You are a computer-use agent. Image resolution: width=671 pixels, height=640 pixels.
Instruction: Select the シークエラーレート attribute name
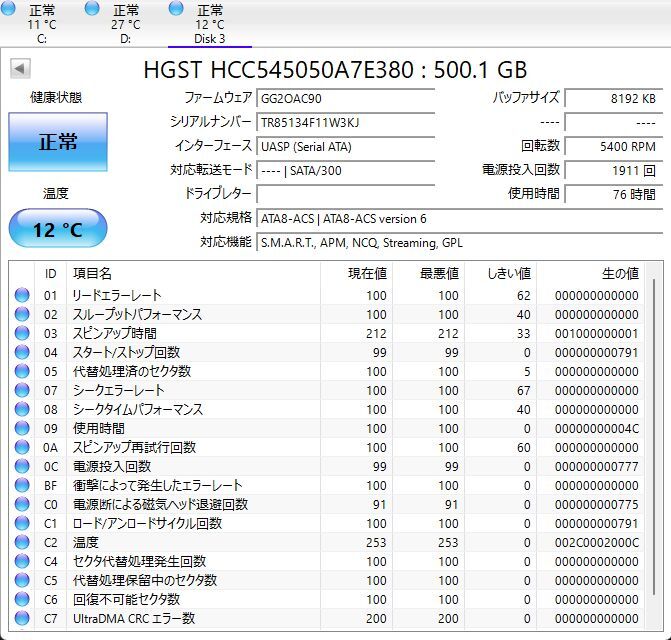(118, 390)
